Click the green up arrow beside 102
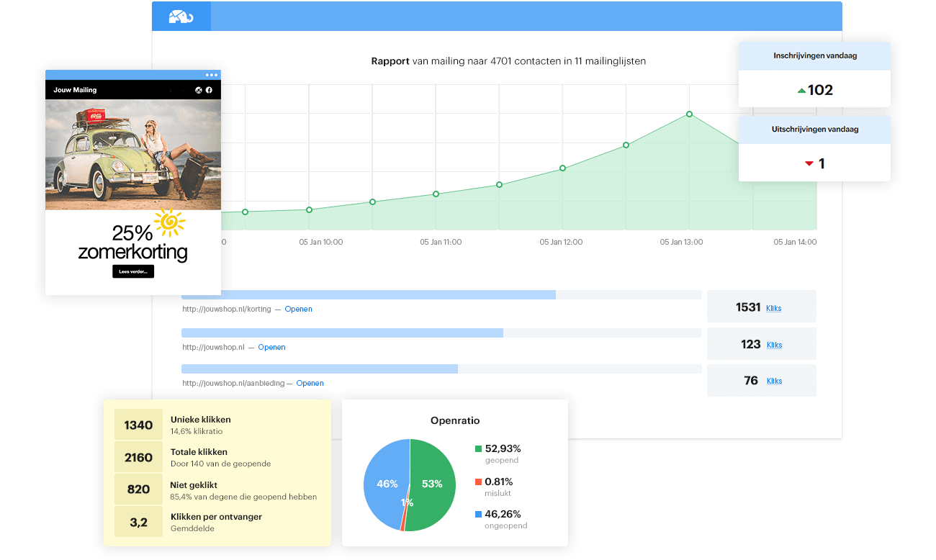This screenshot has width=936, height=560. coord(801,91)
